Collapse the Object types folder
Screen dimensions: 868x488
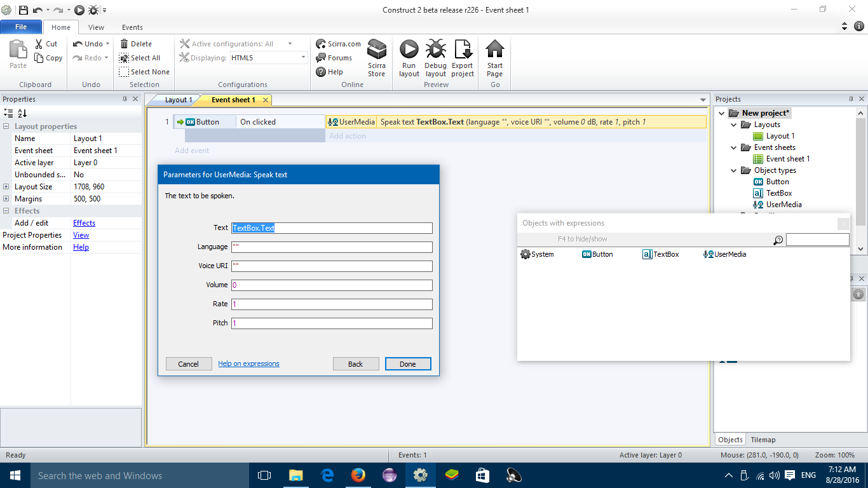tap(733, 170)
